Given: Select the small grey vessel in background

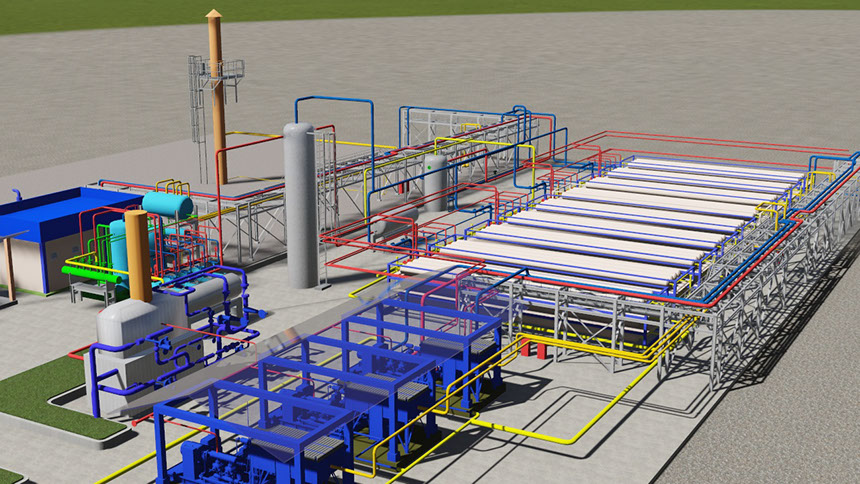Looking at the screenshot, I should (x=436, y=180).
